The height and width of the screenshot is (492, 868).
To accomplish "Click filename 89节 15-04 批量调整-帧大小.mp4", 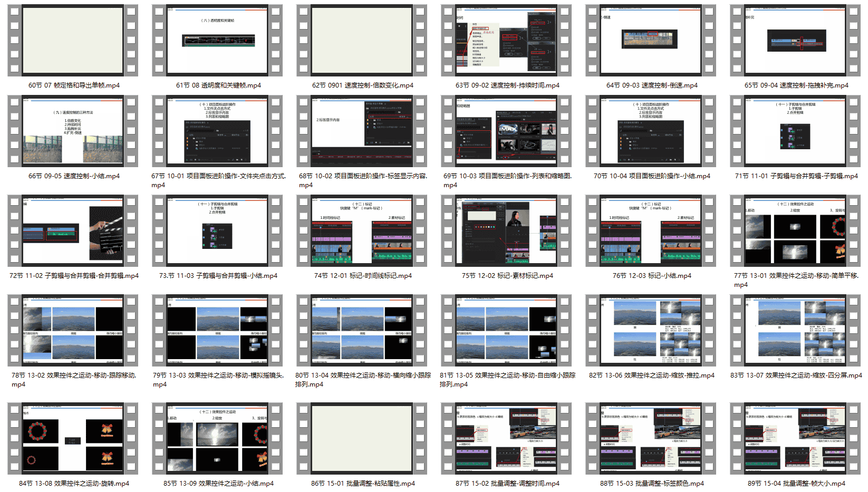I will (796, 484).
